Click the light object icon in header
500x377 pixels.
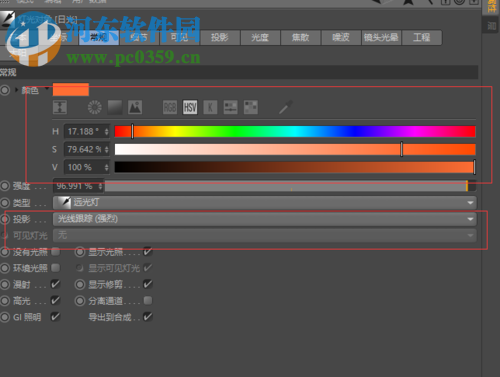pyautogui.click(x=7, y=19)
